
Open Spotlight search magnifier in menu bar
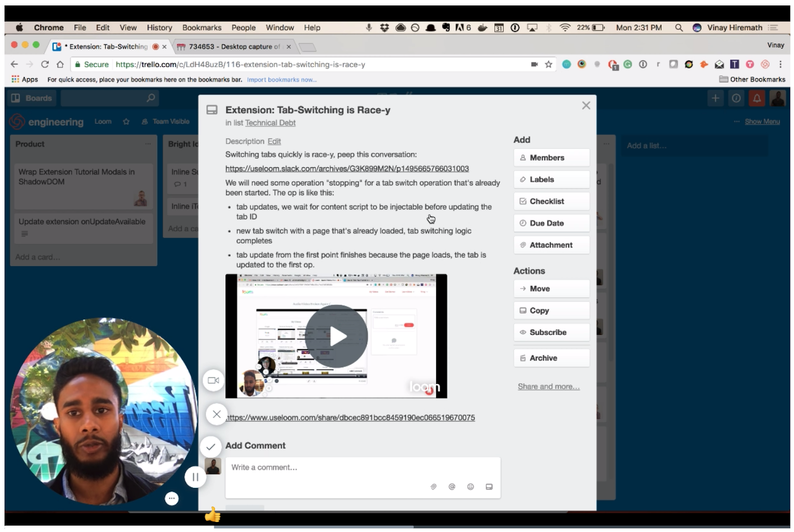click(678, 28)
